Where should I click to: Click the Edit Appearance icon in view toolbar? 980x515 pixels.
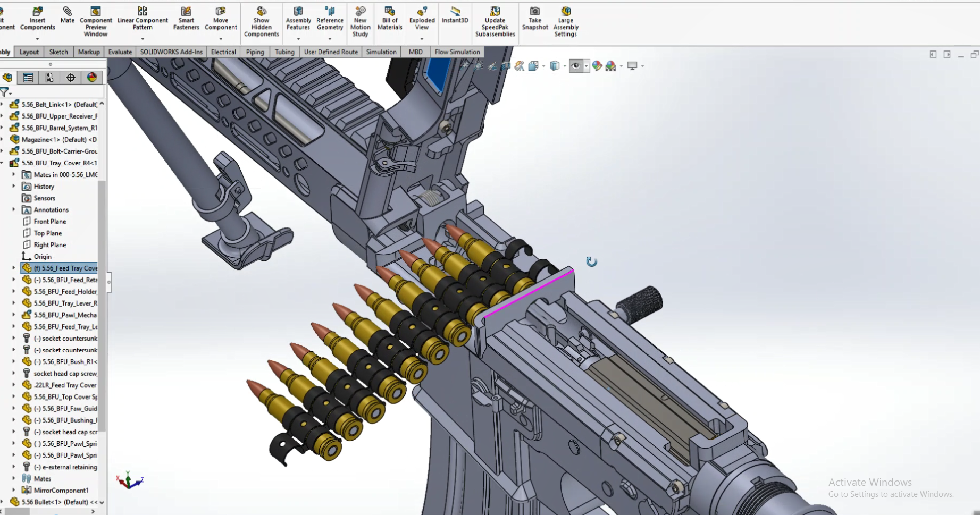pyautogui.click(x=597, y=66)
